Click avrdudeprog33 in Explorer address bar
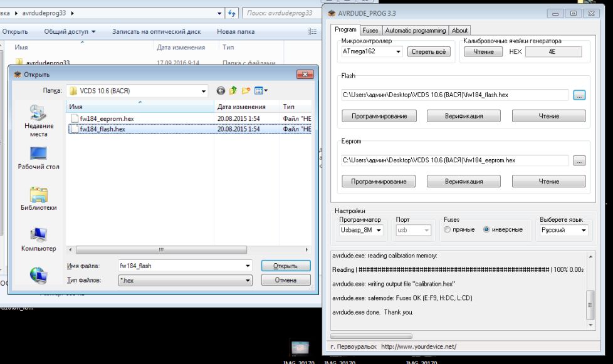 tap(44, 13)
